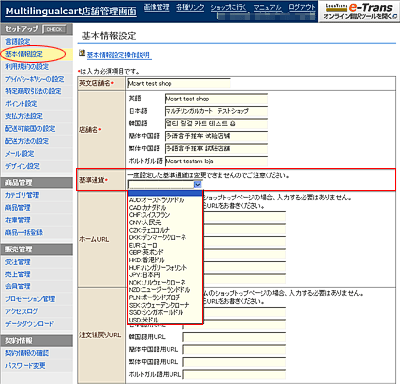Click the 韓国語用URL order-return field

pos(234,337)
